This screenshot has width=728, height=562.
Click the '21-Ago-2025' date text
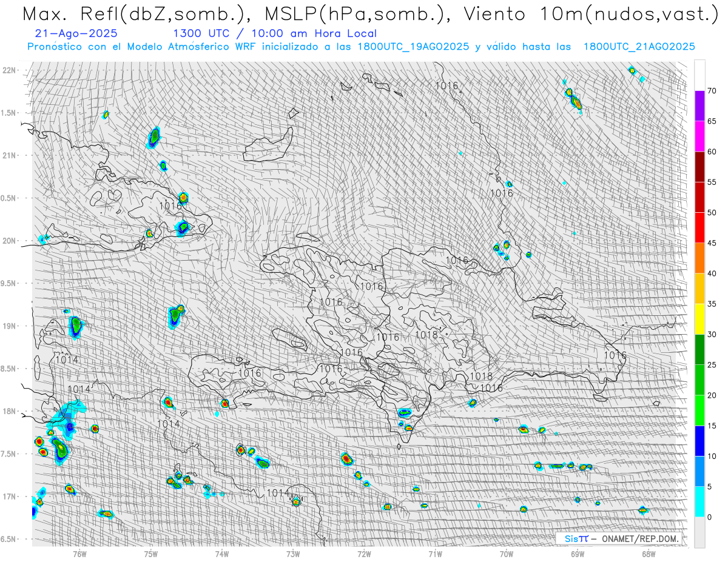point(76,34)
